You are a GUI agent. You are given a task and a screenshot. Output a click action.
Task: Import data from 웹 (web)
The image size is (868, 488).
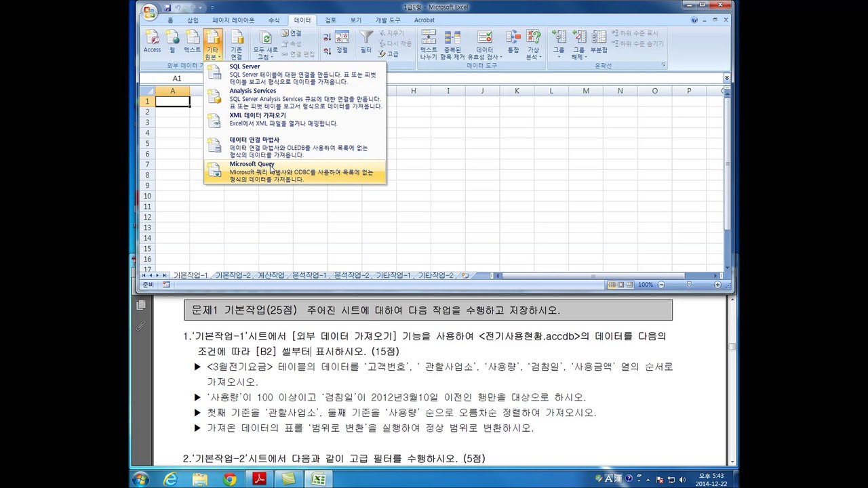click(173, 42)
